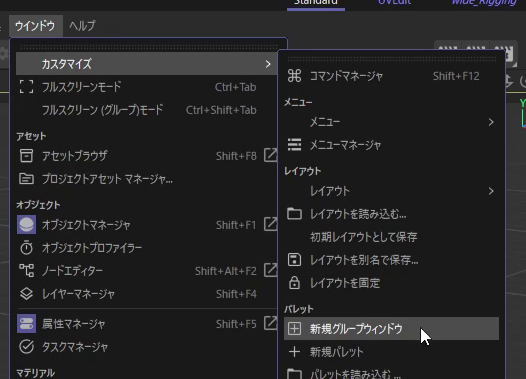
Task: Click the タスクマネージャ label text
Action: pyautogui.click(x=75, y=347)
